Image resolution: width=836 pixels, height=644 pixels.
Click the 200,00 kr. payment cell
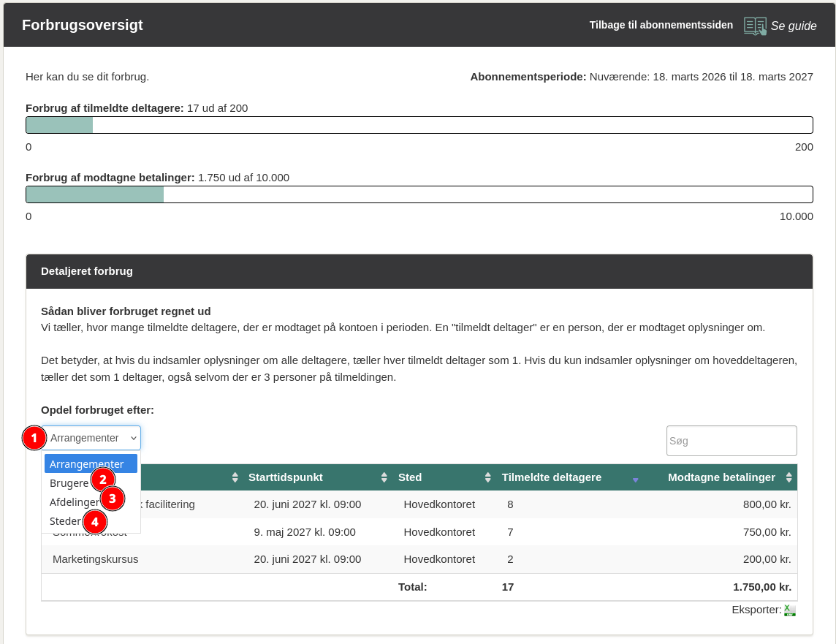click(x=767, y=559)
